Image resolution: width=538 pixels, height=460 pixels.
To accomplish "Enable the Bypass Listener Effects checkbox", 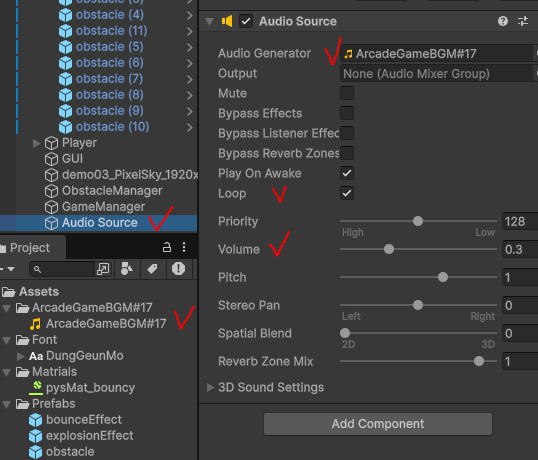I will 347,133.
